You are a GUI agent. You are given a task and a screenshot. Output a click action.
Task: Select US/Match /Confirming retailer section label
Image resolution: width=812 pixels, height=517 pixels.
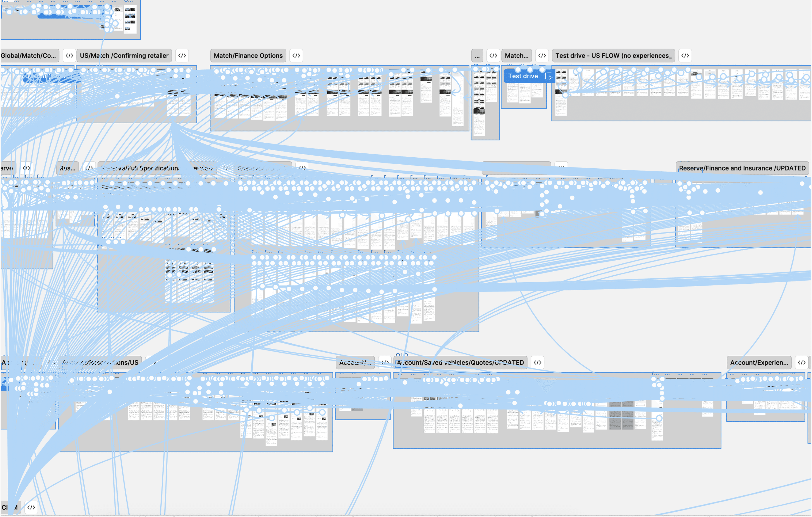point(124,56)
